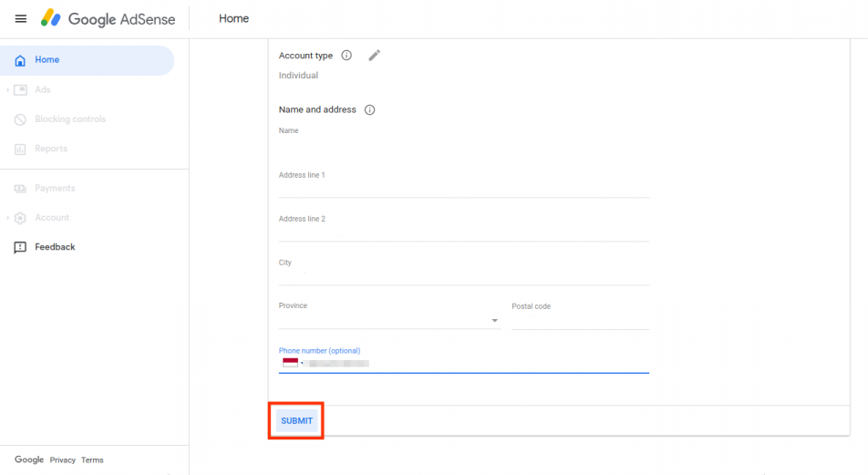The height and width of the screenshot is (475, 868).
Task: Open Payments in the sidebar
Action: 55,188
